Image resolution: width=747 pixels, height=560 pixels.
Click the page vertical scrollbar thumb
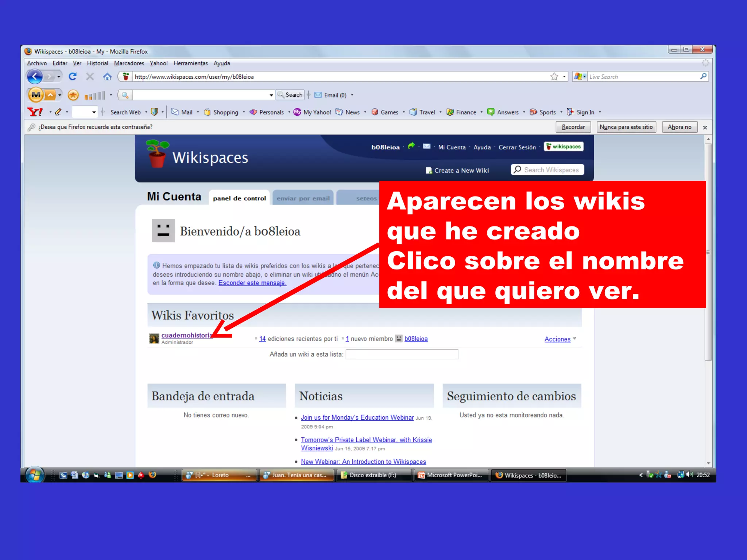[x=708, y=252]
